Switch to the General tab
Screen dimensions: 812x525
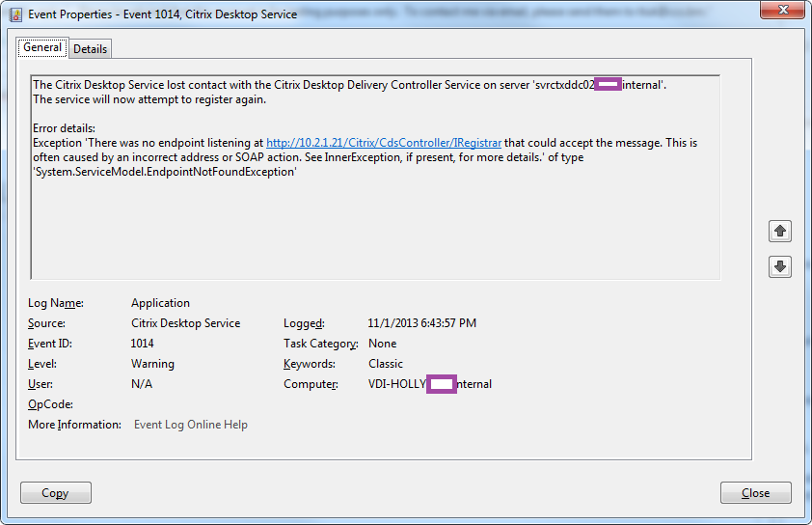point(42,47)
